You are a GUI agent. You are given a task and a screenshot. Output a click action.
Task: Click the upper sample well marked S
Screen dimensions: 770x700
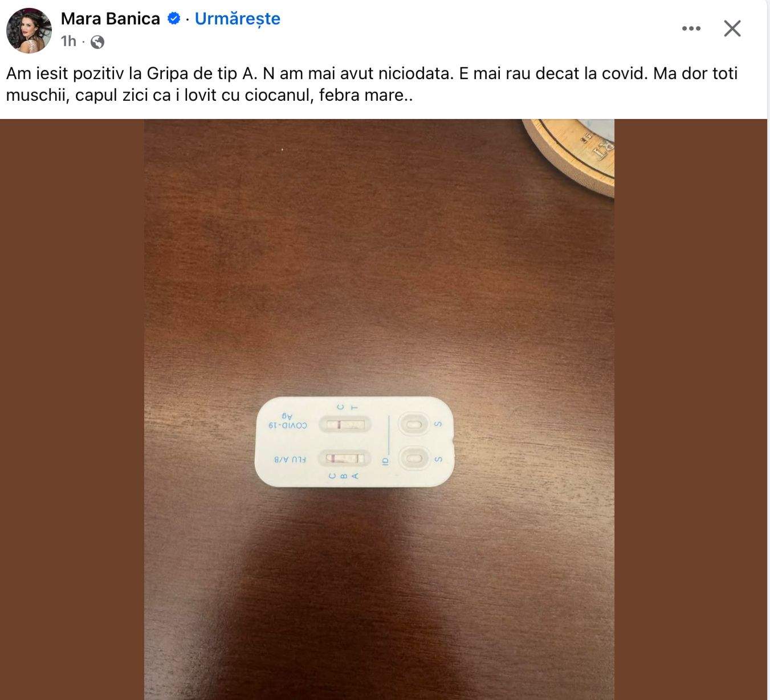(413, 424)
